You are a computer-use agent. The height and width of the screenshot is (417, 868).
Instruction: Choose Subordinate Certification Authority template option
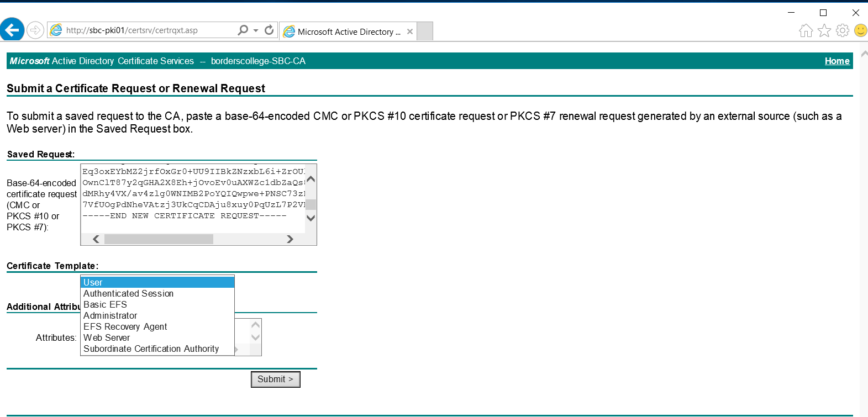pos(157,349)
